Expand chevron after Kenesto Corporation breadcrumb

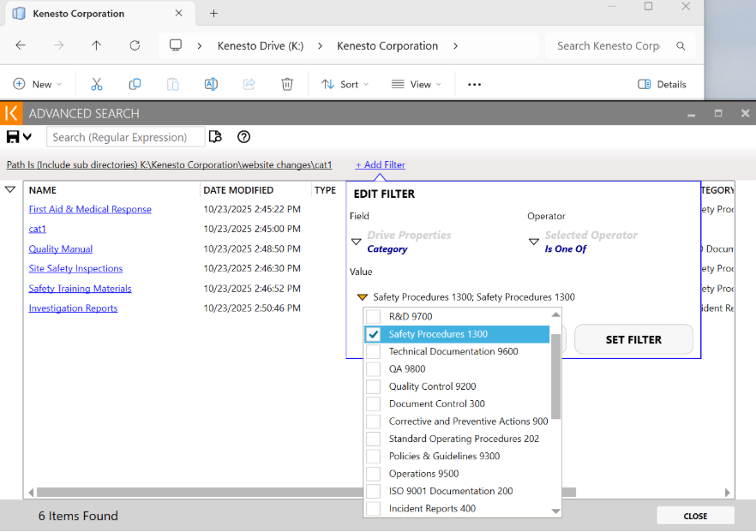[456, 45]
